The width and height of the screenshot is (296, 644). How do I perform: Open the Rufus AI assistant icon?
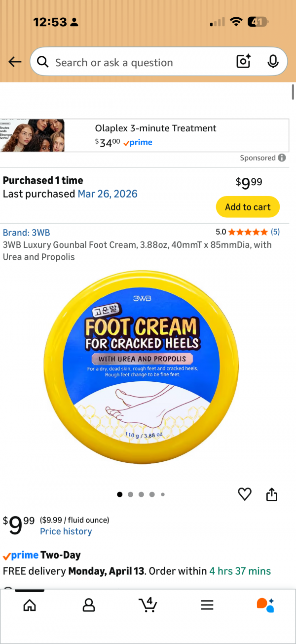point(265,605)
